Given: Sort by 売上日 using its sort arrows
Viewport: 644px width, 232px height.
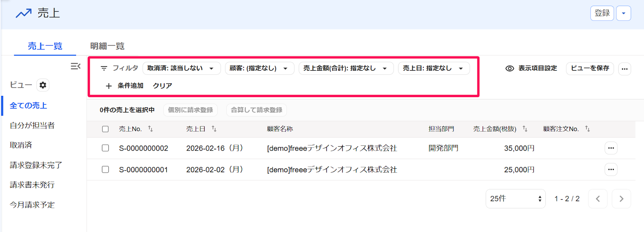Looking at the screenshot, I should click(x=214, y=129).
